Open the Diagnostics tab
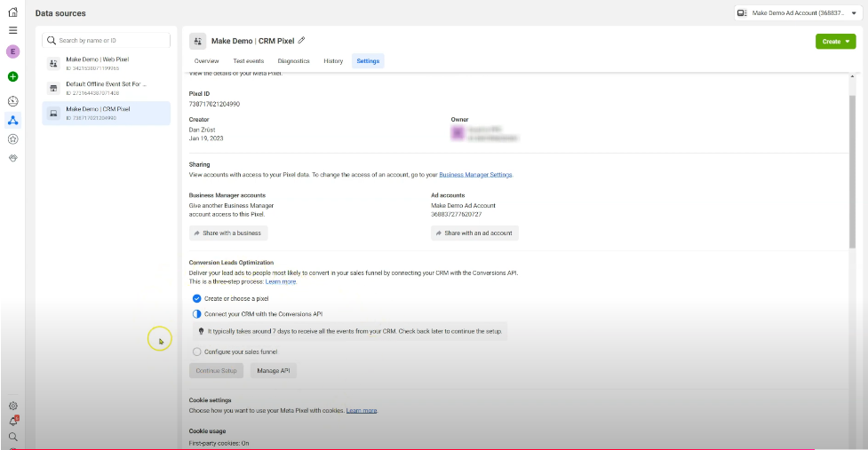This screenshot has height=450, width=868. (x=293, y=61)
